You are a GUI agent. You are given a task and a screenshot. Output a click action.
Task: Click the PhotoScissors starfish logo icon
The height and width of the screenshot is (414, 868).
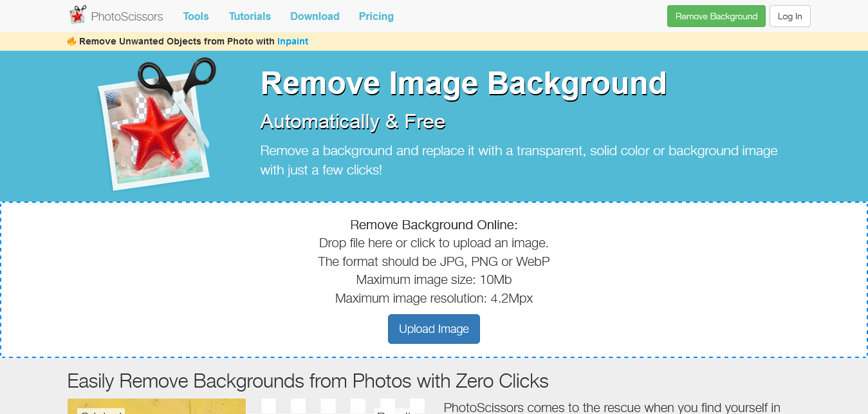point(77,15)
